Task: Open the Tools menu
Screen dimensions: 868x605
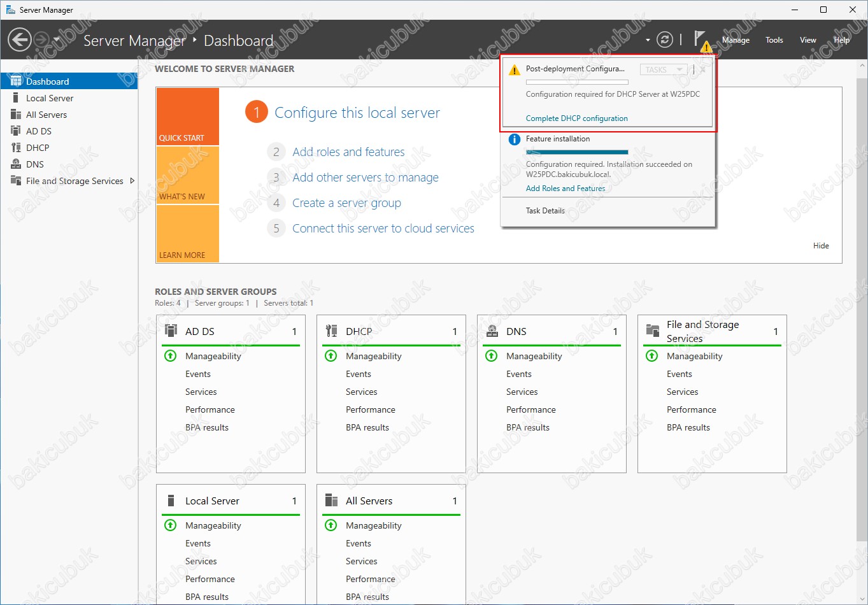Action: tap(774, 39)
